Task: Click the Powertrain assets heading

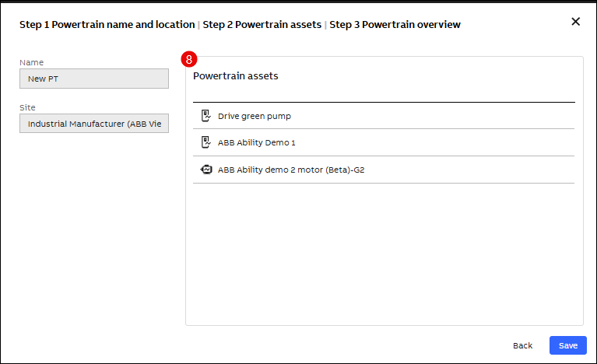Action: point(235,76)
